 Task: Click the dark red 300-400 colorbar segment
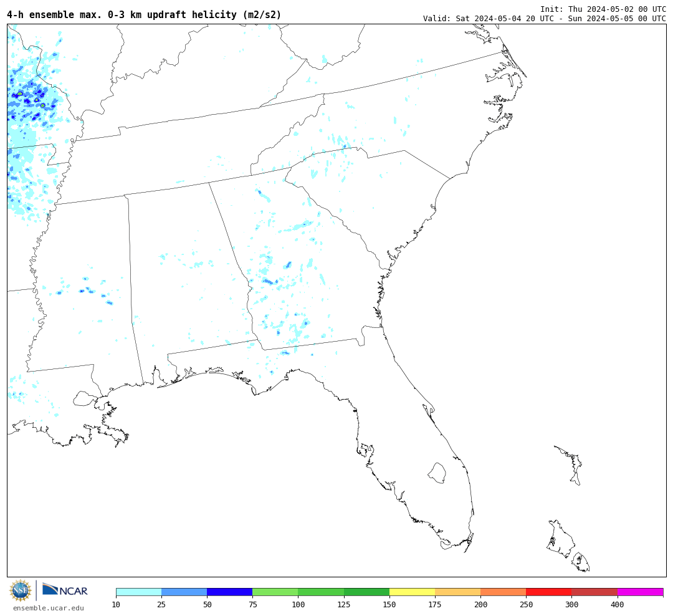594,592
